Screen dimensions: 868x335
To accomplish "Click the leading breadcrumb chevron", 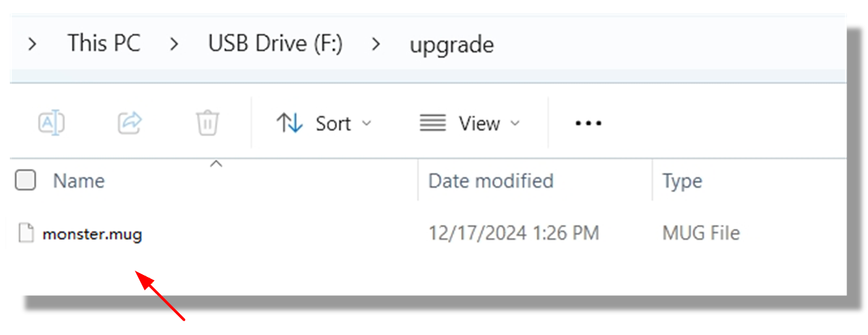I will click(33, 44).
